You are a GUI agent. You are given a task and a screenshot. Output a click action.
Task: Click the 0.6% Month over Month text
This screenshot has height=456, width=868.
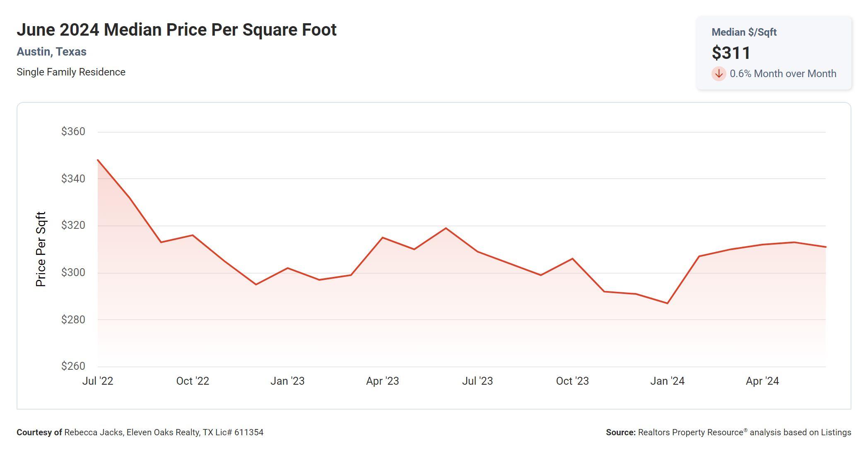tap(783, 74)
